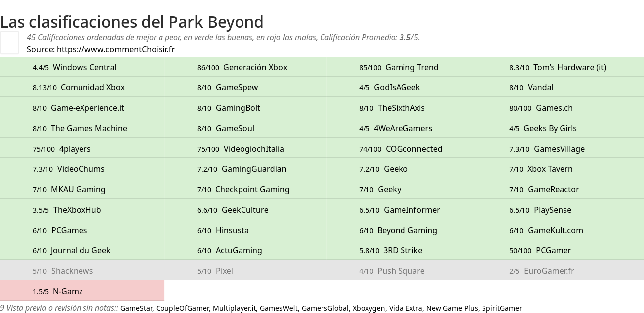Select Multiplayer.it in unrated reviews
The image size is (644, 313).
(234, 308)
